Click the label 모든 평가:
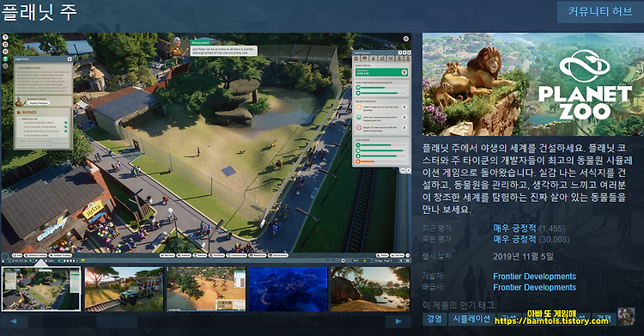Image resolution: width=644 pixels, height=336 pixels. coord(437,239)
